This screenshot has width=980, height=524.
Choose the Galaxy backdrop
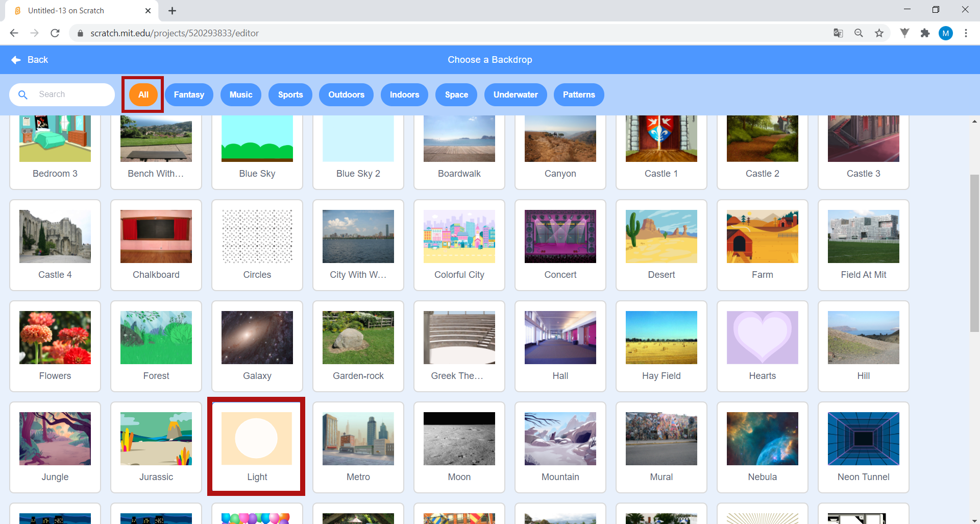pos(257,346)
